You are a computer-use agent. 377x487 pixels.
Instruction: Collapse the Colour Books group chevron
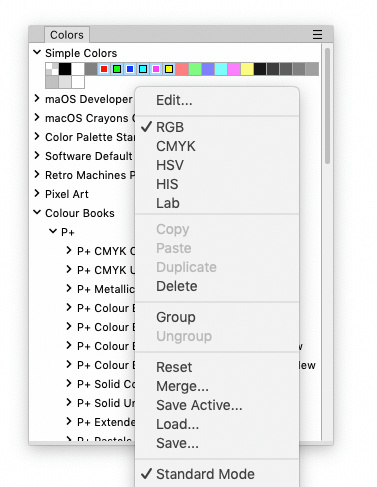tap(37, 212)
